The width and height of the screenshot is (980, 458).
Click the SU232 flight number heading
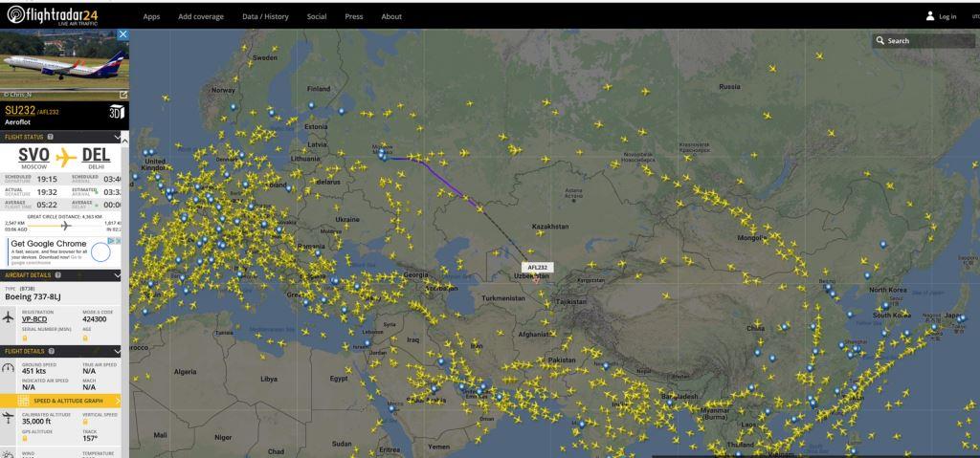(x=20, y=111)
